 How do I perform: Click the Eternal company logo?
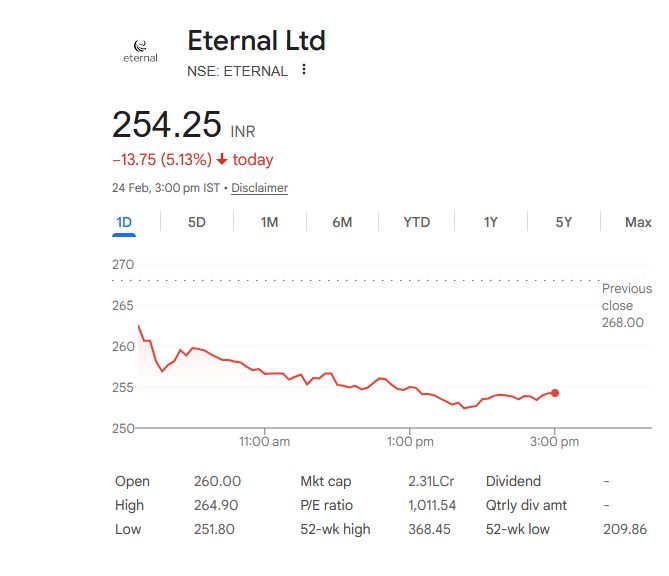(140, 51)
